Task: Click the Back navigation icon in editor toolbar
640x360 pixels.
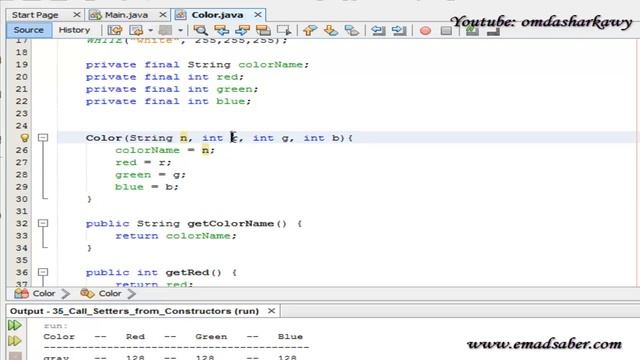Action: tap(136, 30)
